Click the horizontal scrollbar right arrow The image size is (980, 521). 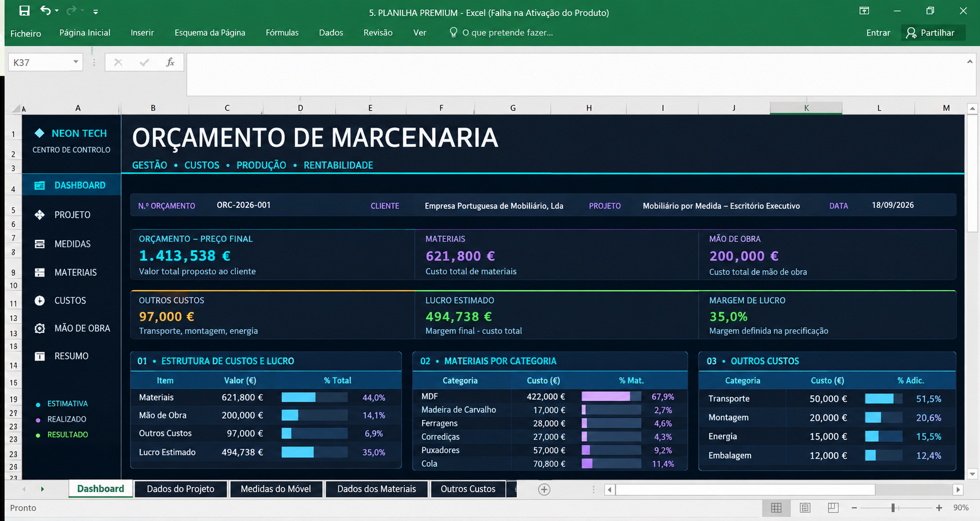point(958,490)
